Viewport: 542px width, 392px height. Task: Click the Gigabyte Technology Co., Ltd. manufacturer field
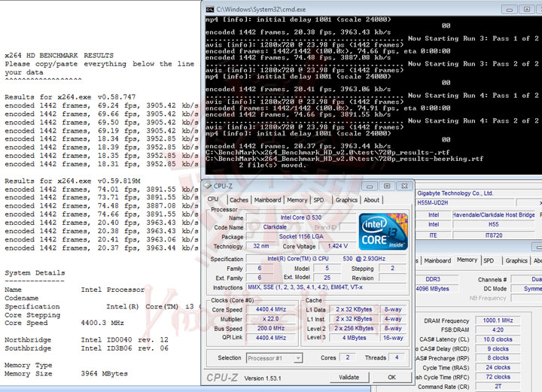[477, 193]
